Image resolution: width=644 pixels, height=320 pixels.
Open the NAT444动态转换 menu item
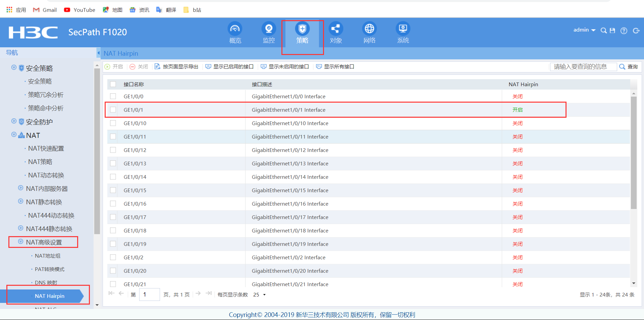51,216
